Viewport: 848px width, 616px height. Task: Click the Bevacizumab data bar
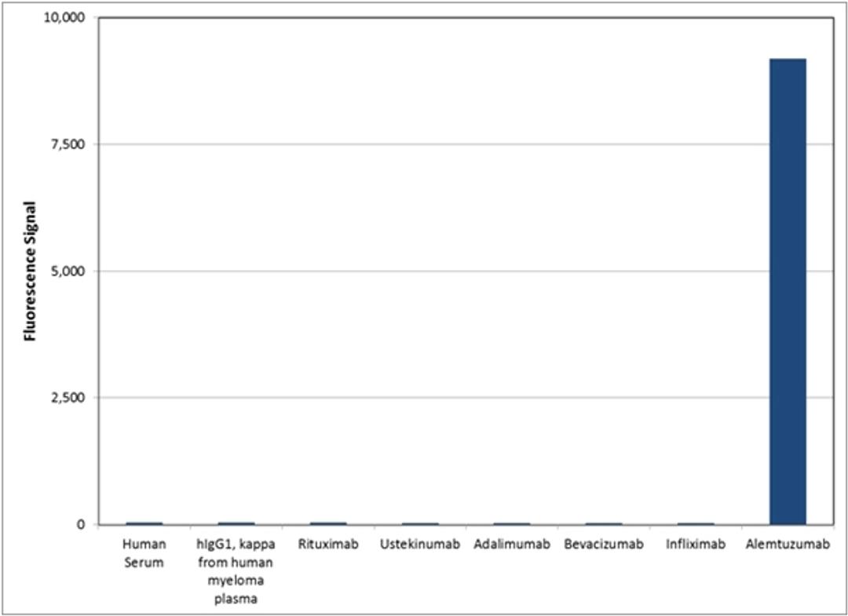coord(605,521)
